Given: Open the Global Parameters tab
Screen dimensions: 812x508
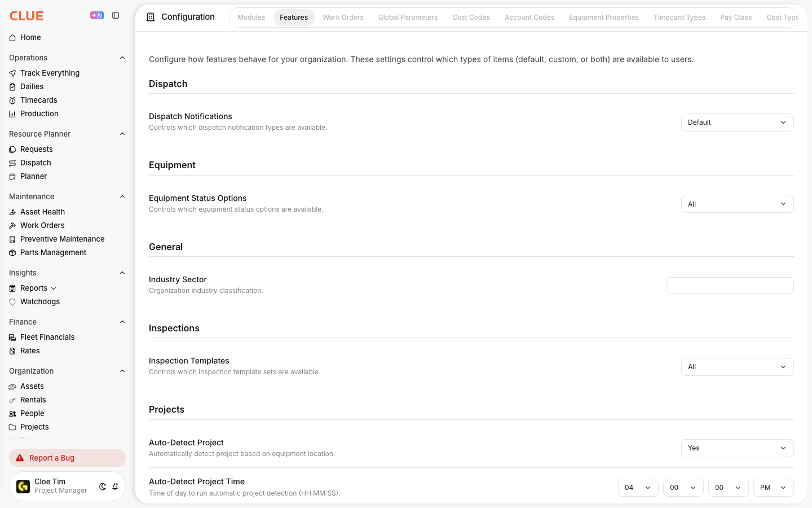Looking at the screenshot, I should 408,17.
